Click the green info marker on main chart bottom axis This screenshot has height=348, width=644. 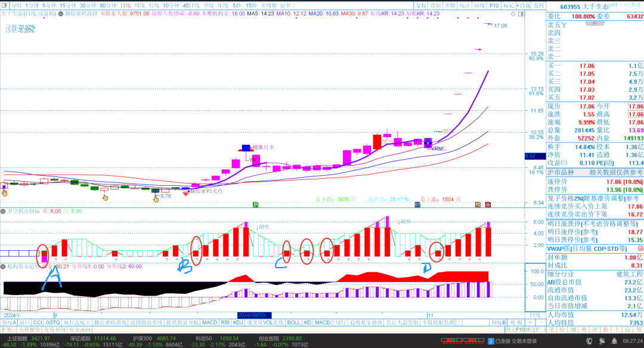[x=255, y=204]
